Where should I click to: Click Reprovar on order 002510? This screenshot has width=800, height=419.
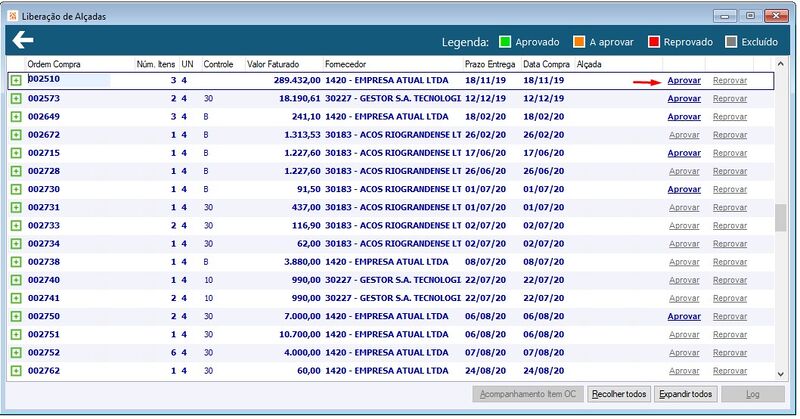[730, 81]
